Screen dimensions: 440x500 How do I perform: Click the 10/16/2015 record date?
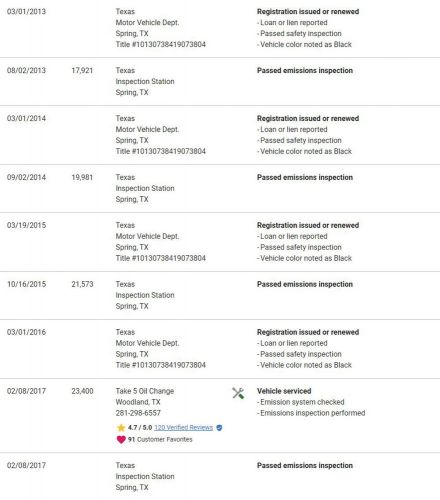27,284
